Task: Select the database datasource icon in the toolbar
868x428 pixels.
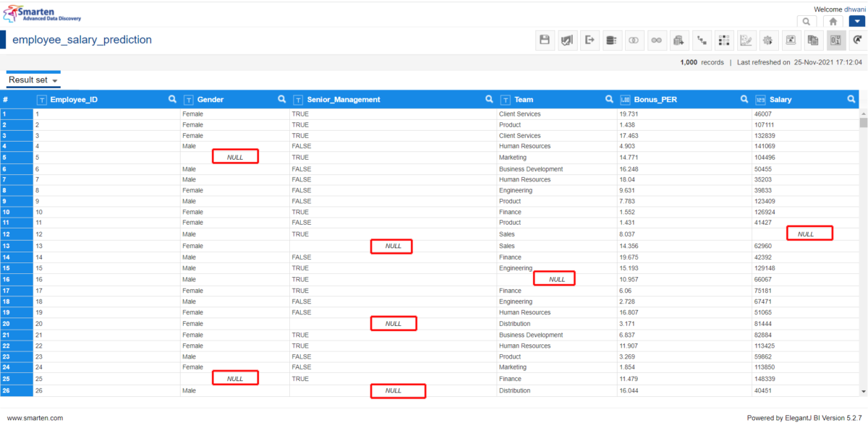Action: click(x=612, y=40)
